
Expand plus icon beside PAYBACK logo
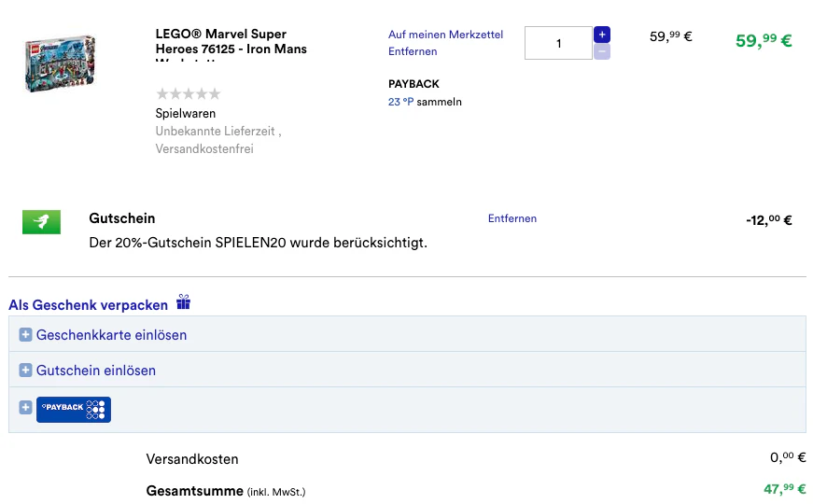25,408
